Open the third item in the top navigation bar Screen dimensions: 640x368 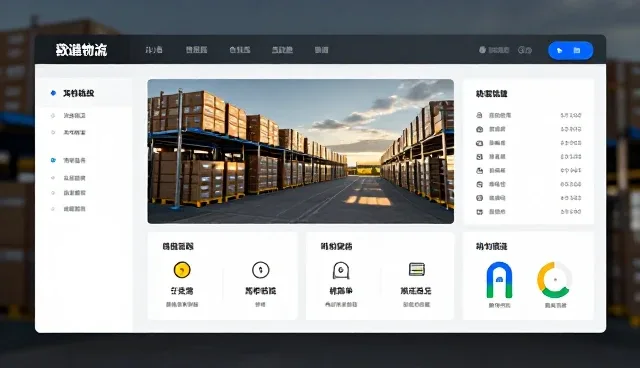tap(240, 50)
